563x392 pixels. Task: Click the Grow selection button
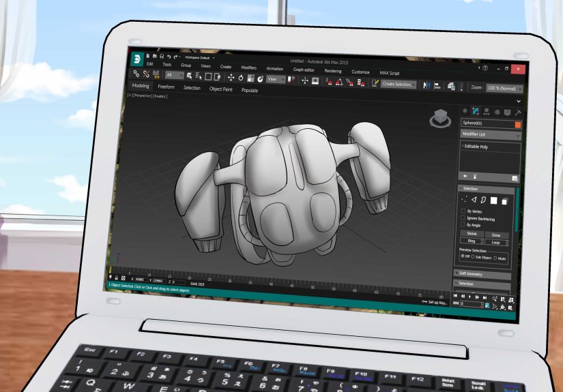point(496,234)
